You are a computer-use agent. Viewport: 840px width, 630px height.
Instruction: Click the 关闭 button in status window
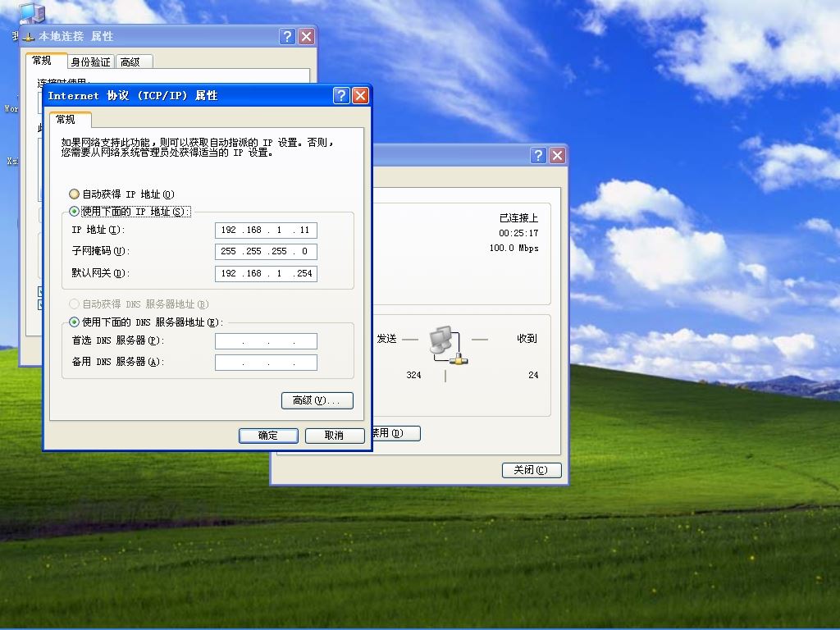(532, 470)
